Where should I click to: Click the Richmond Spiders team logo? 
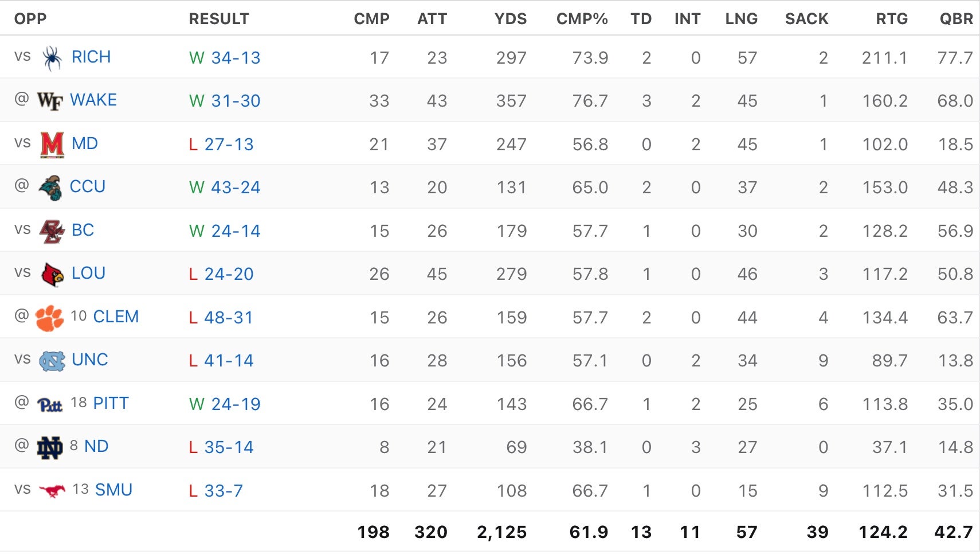coord(52,58)
